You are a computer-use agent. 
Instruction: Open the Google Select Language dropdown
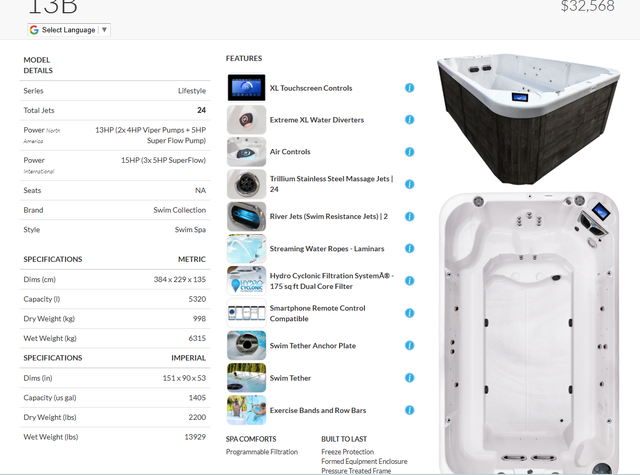(69, 30)
